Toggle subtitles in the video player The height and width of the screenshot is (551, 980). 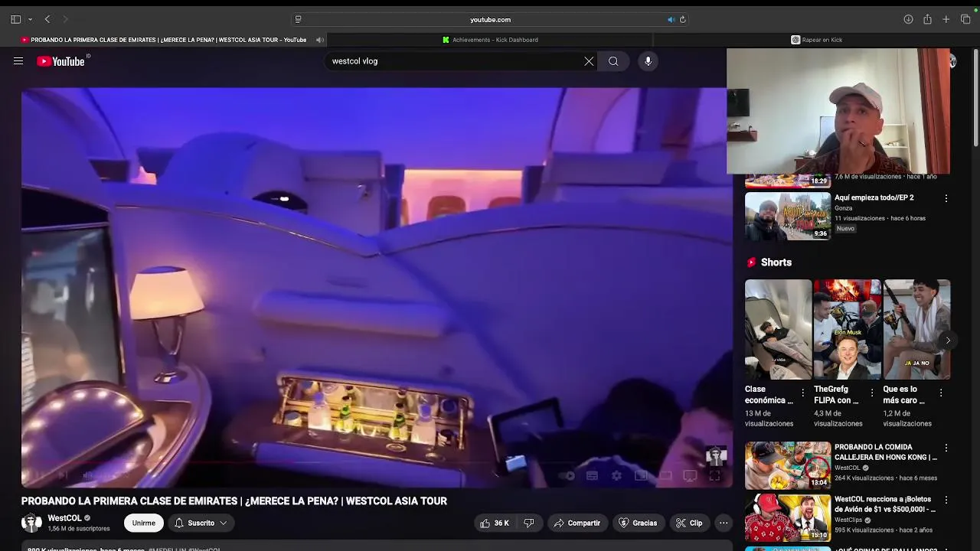(592, 475)
